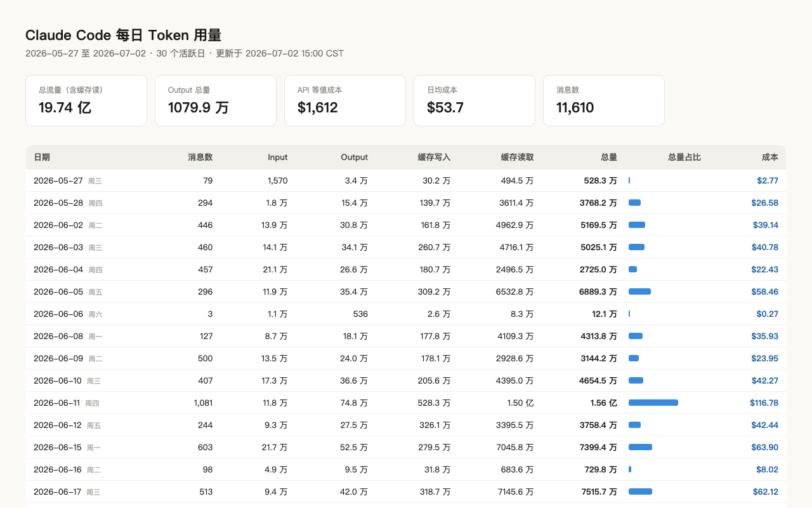The width and height of the screenshot is (812, 508).
Task: Click the Output column header
Action: tap(355, 157)
